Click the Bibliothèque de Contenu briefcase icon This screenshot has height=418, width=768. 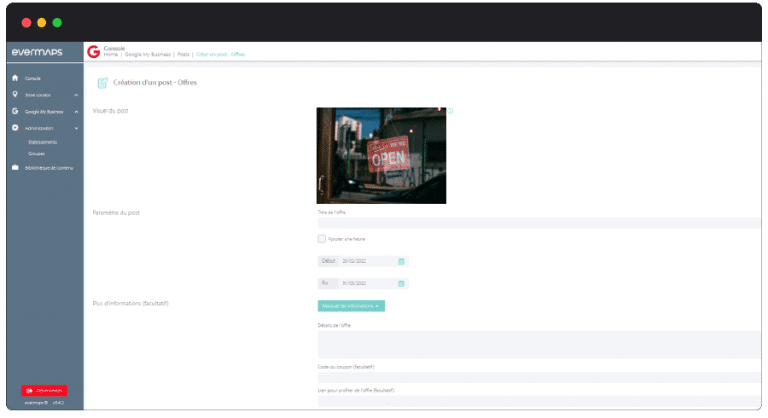[15, 168]
